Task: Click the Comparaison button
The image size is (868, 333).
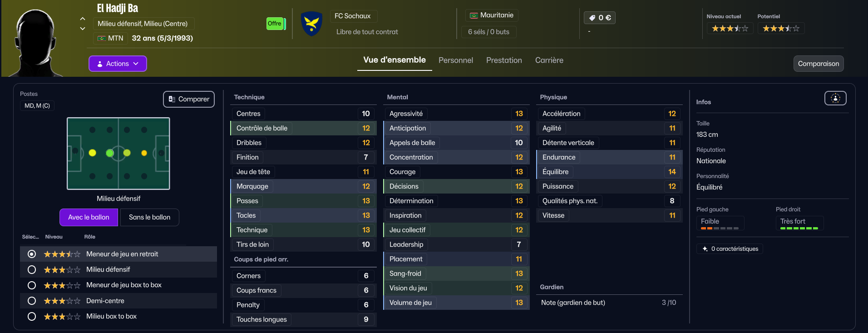Action: pos(818,64)
